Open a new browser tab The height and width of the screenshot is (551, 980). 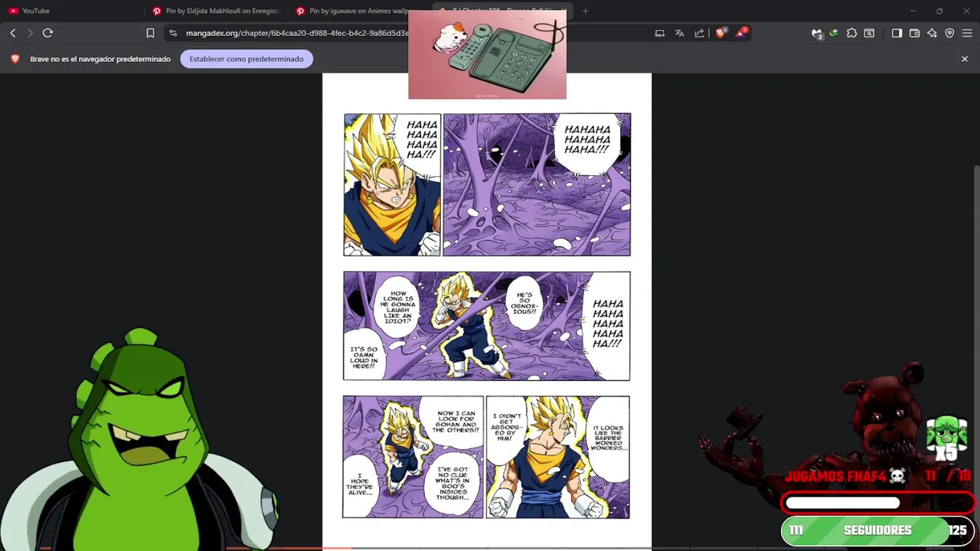coord(585,11)
